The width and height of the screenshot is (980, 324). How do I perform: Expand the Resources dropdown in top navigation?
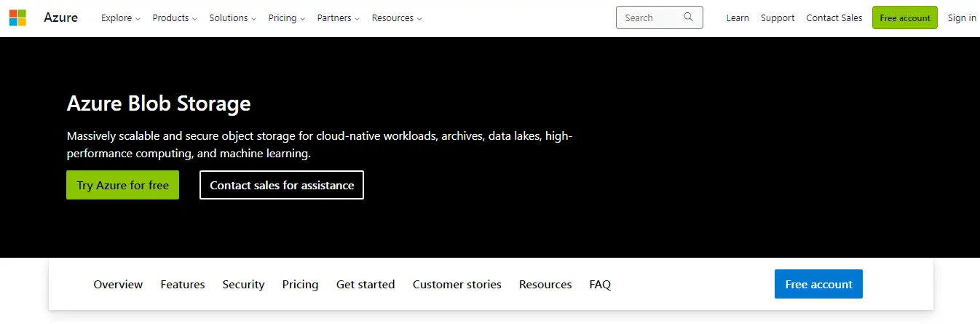[x=397, y=17]
